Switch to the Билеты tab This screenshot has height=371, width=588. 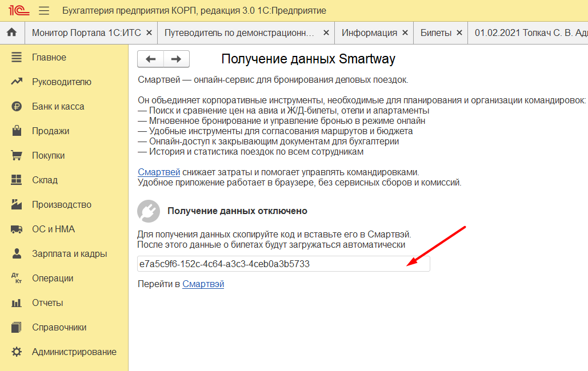437,33
